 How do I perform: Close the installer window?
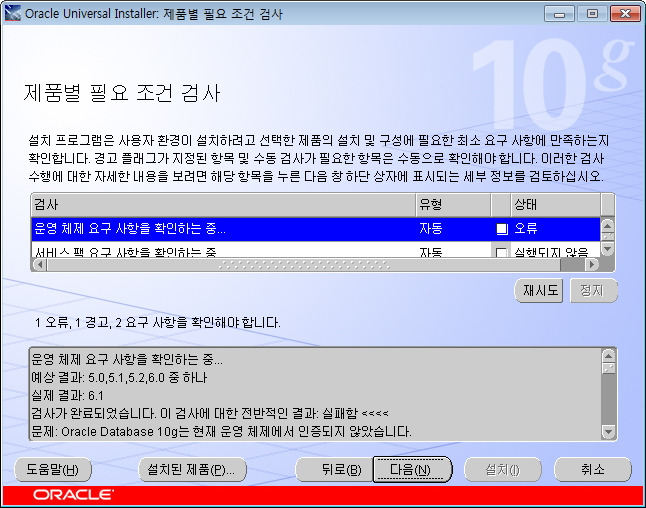pos(625,14)
